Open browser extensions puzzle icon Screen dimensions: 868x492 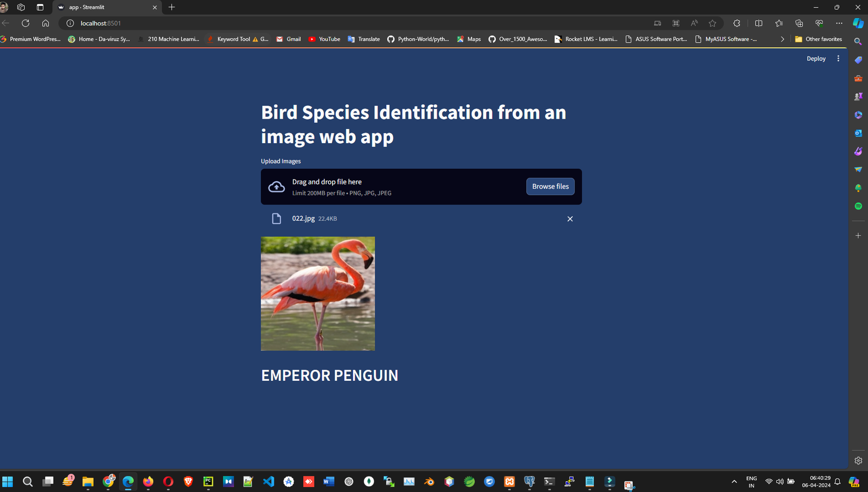[736, 23]
